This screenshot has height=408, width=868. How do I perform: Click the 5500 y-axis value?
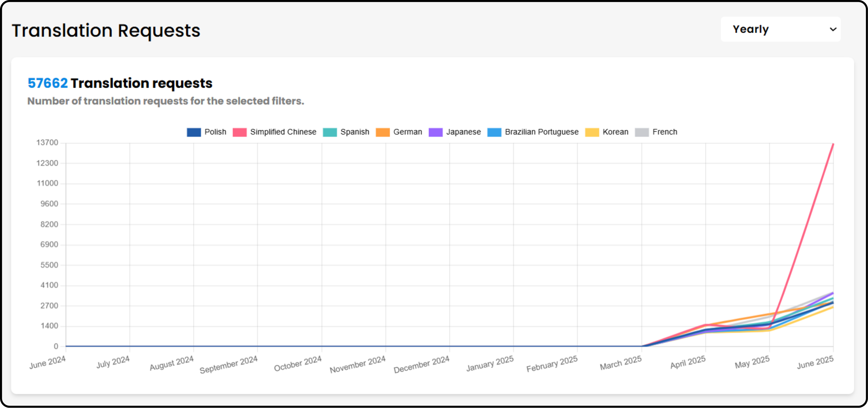49,265
